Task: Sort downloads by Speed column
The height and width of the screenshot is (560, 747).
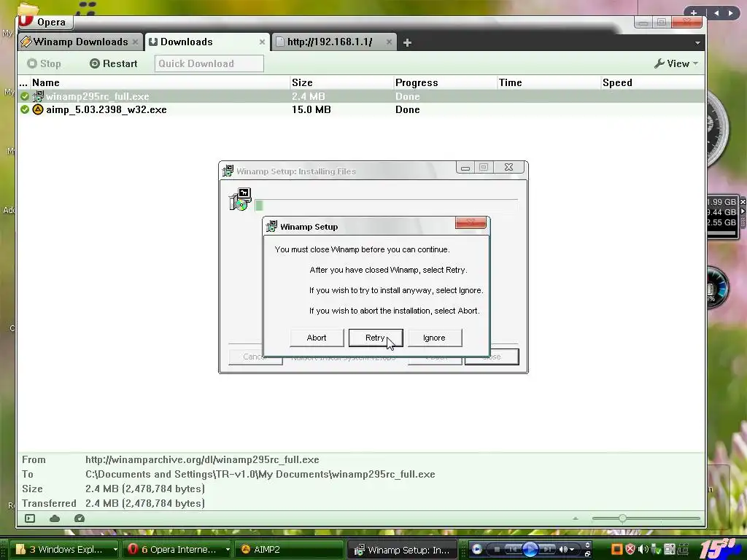Action: coord(653,82)
